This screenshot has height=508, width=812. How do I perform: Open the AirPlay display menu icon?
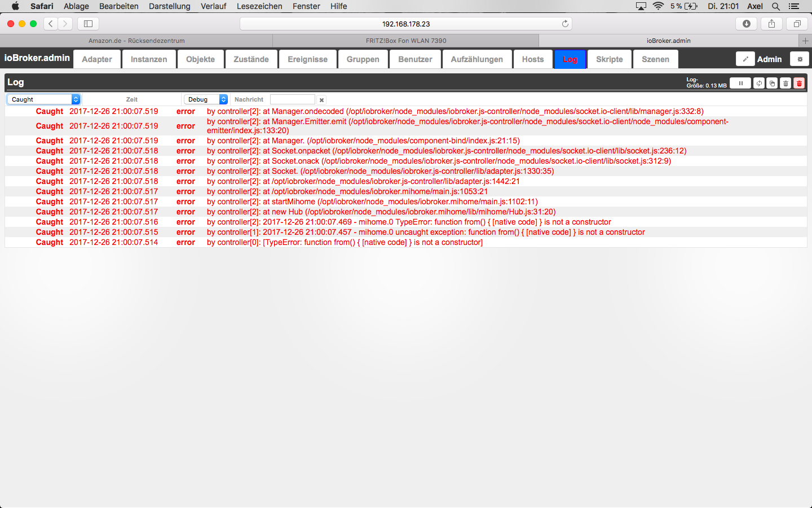641,6
